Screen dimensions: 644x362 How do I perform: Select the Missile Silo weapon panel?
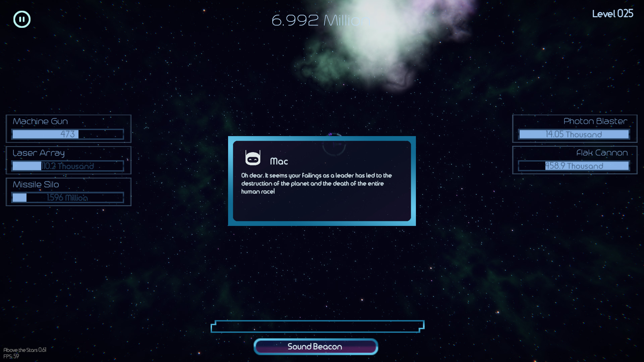click(68, 191)
